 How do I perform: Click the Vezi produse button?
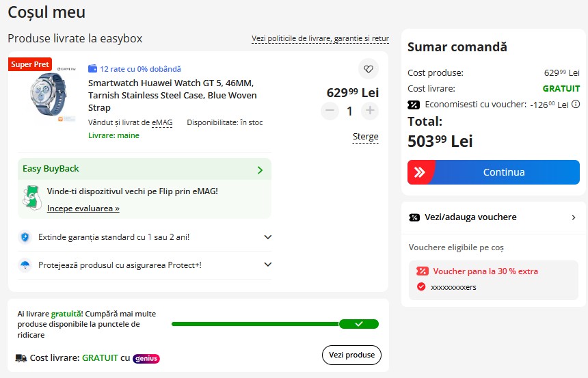(351, 355)
